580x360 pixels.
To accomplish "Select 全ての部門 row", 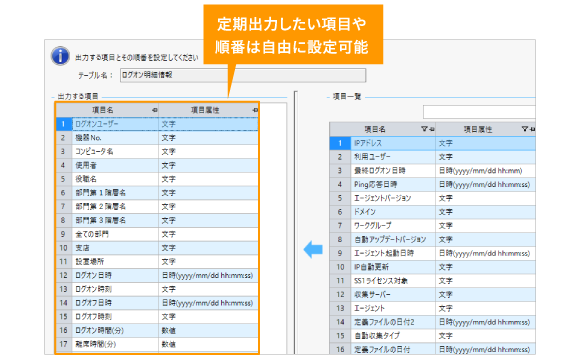I will 157,234.
